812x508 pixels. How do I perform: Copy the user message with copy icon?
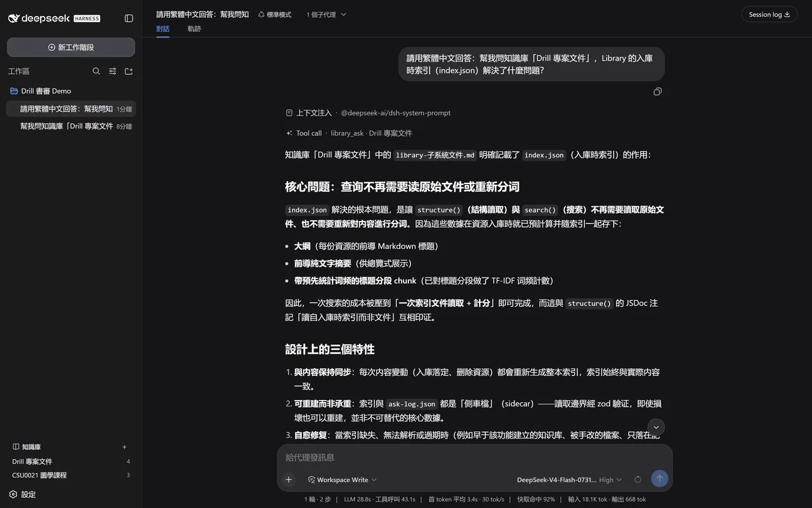point(657,91)
